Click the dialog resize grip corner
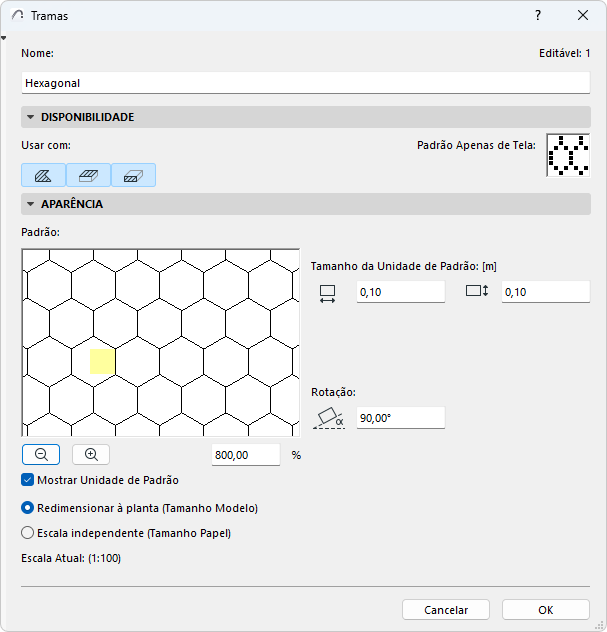This screenshot has width=607, height=632. 599,625
